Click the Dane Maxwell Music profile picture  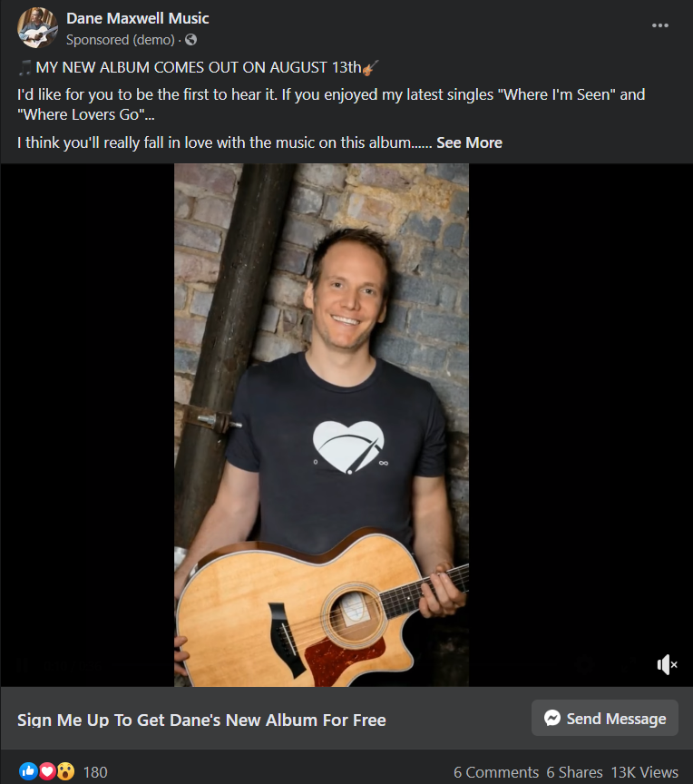click(x=37, y=27)
